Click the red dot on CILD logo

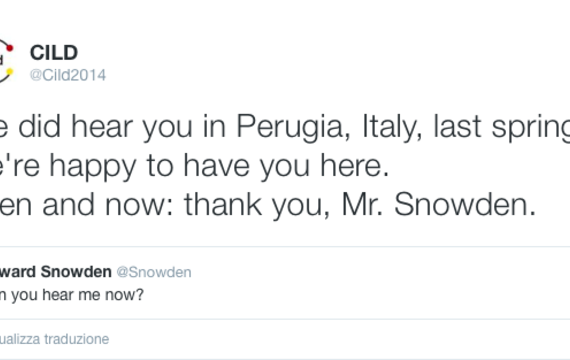pyautogui.click(x=10, y=48)
